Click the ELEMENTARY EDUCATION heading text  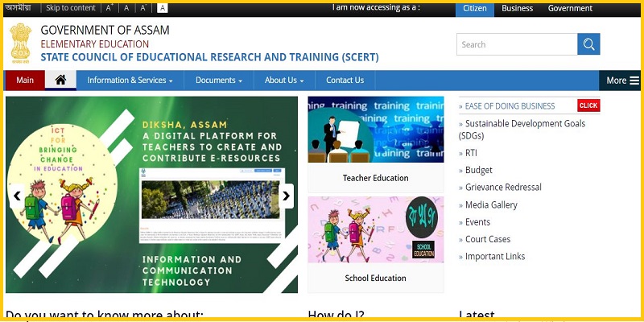click(94, 44)
